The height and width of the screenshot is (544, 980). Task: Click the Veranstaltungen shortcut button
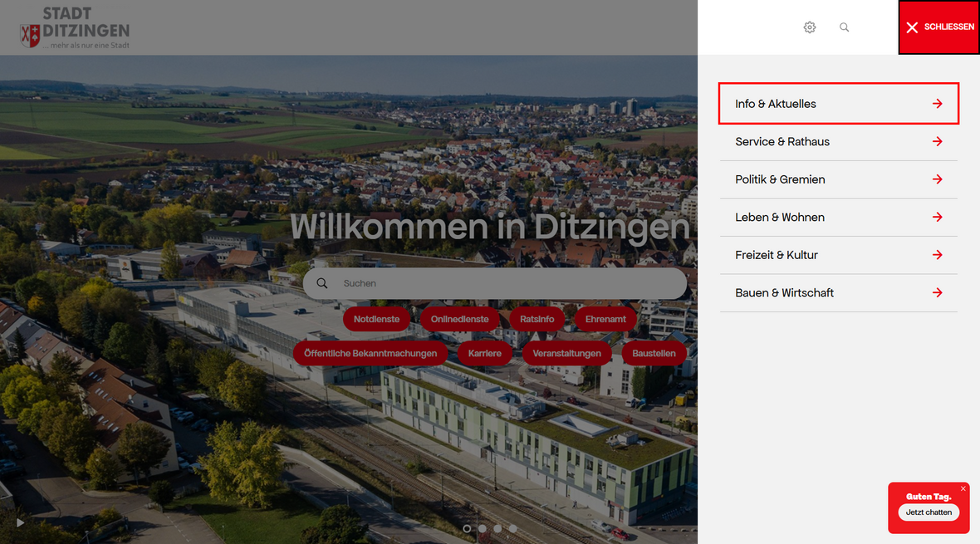click(x=567, y=353)
